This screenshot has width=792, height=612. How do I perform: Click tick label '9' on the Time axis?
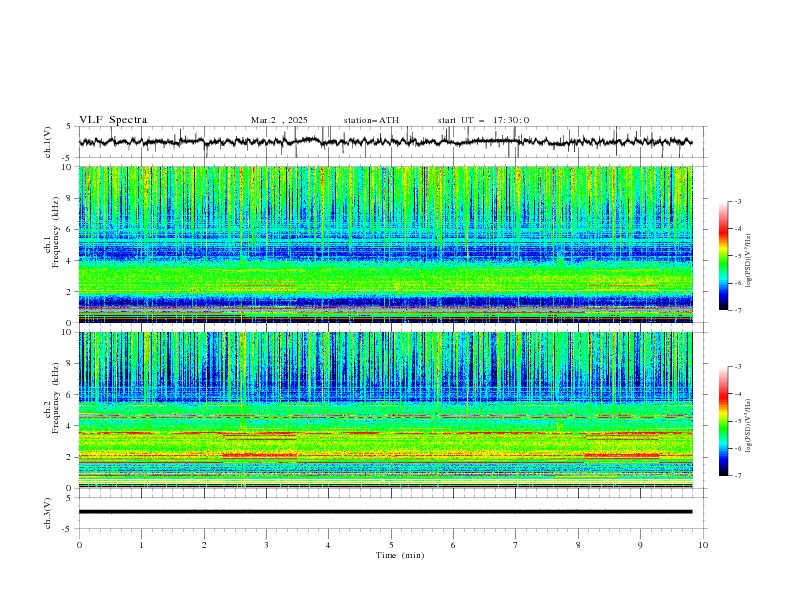[x=640, y=545]
